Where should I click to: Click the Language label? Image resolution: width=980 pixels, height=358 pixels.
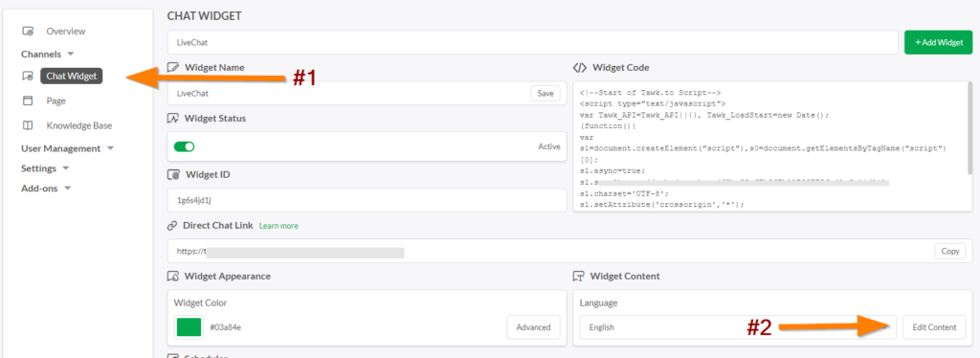tap(598, 303)
